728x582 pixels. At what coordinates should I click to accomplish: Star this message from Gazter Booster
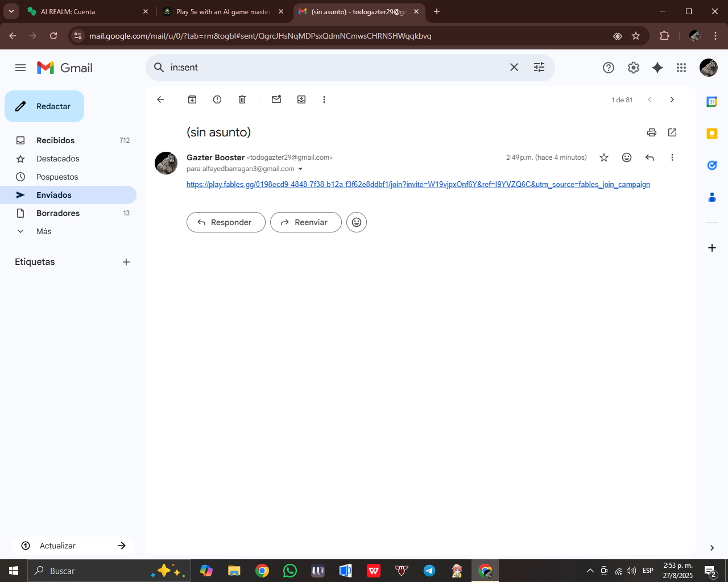(x=604, y=157)
